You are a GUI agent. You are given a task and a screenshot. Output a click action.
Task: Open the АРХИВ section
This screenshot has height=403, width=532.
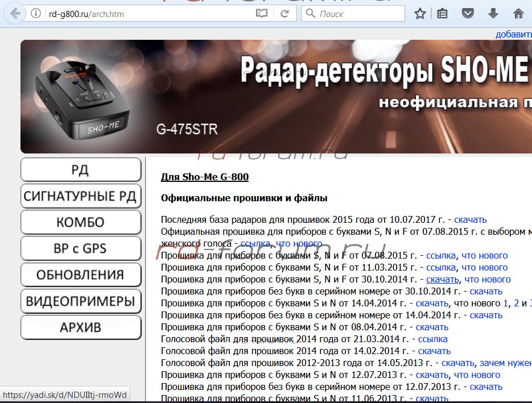tap(81, 327)
